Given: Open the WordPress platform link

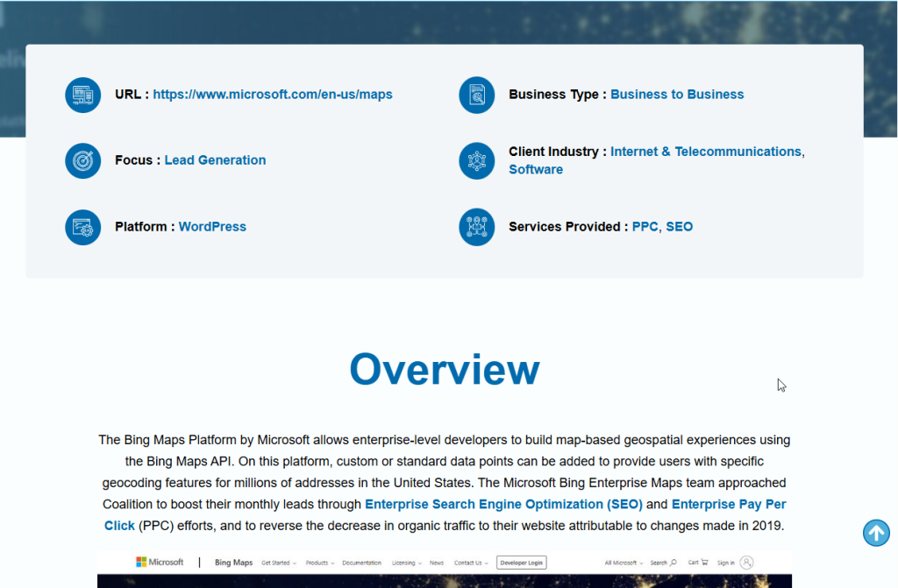Looking at the screenshot, I should (212, 227).
